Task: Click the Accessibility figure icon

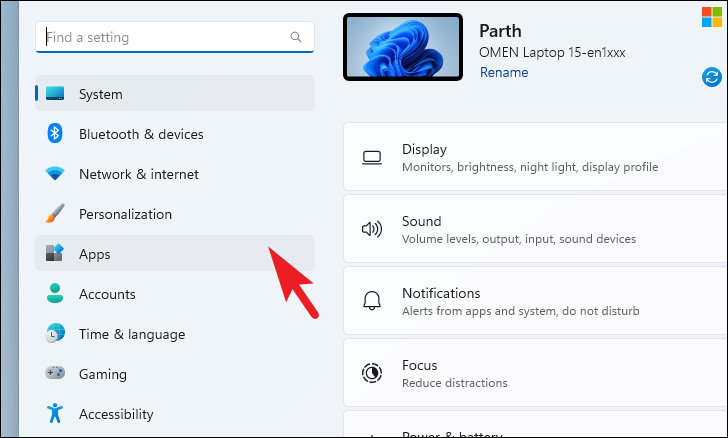Action: tap(55, 413)
